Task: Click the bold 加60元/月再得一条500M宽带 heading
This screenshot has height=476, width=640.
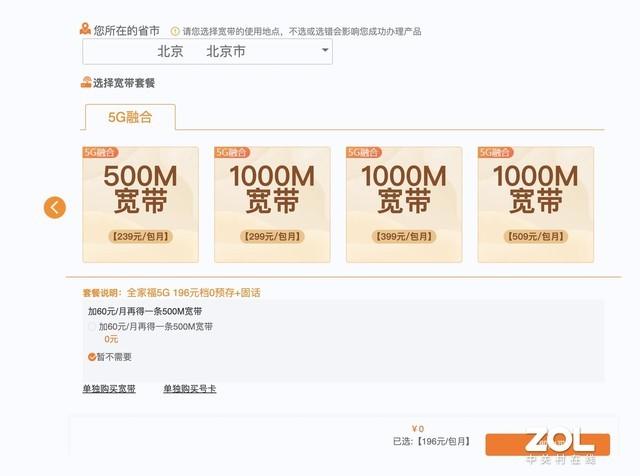Action: (145, 311)
